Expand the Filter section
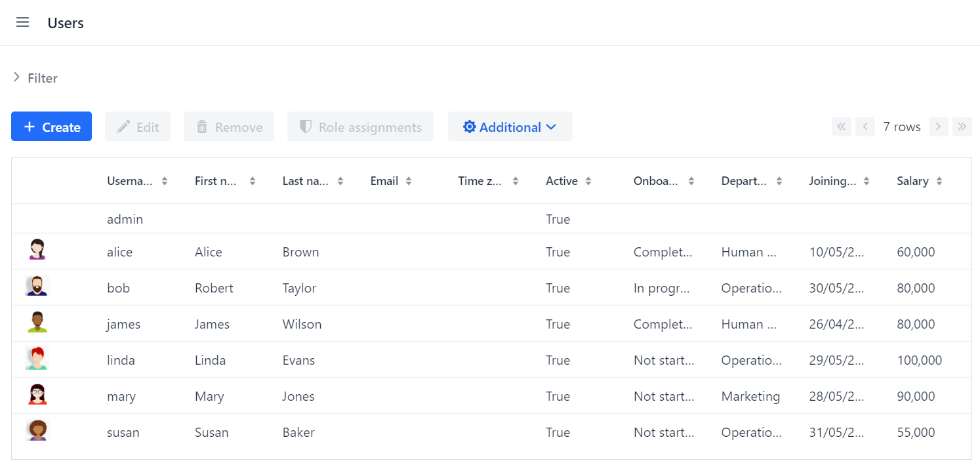This screenshot has width=980, height=467. coord(35,77)
